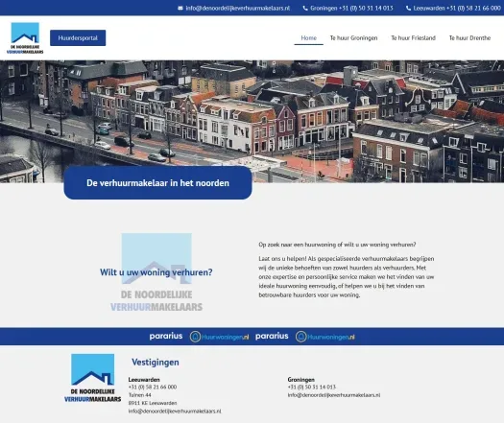Call Groningen number in top bar
The height and width of the screenshot is (423, 504).
(x=351, y=9)
